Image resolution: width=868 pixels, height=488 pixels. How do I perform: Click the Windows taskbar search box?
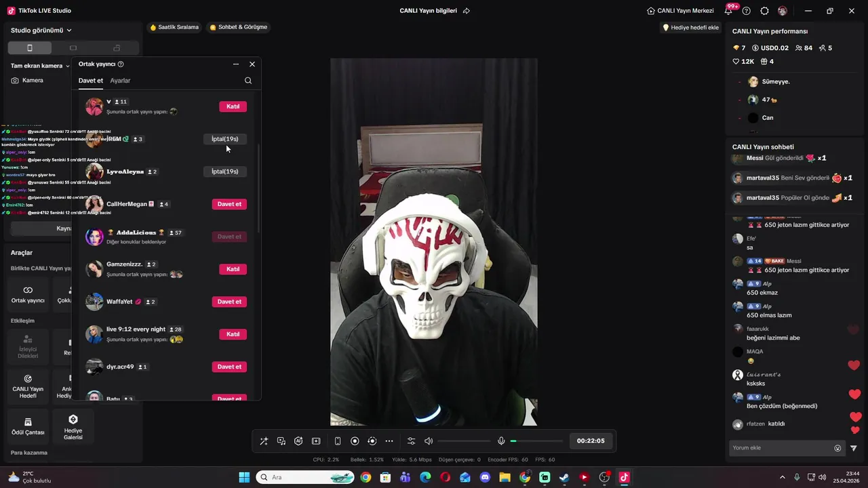[x=305, y=478]
